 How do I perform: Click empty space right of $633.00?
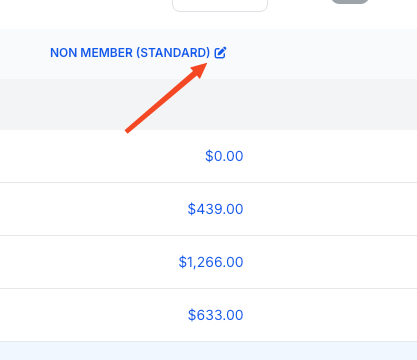pyautogui.click(x=330, y=315)
